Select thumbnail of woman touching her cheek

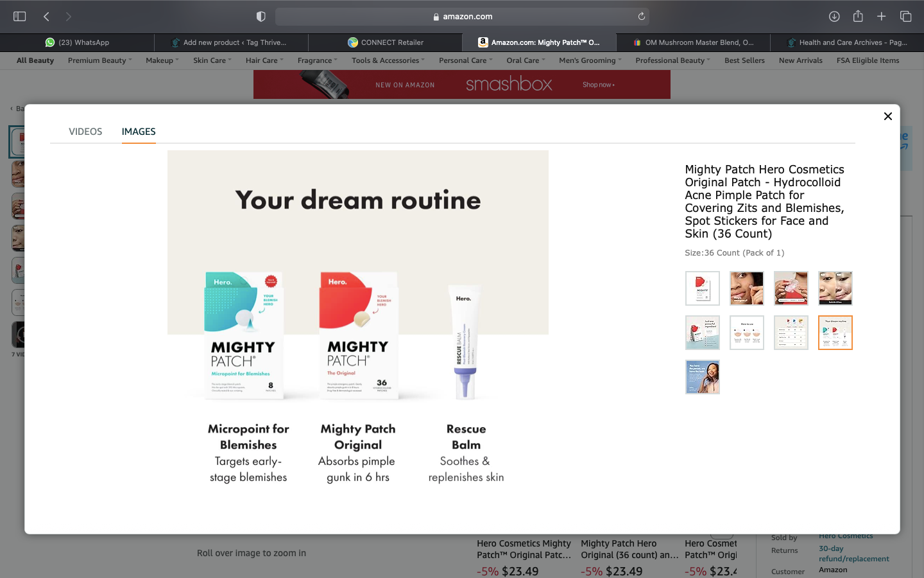[747, 288]
